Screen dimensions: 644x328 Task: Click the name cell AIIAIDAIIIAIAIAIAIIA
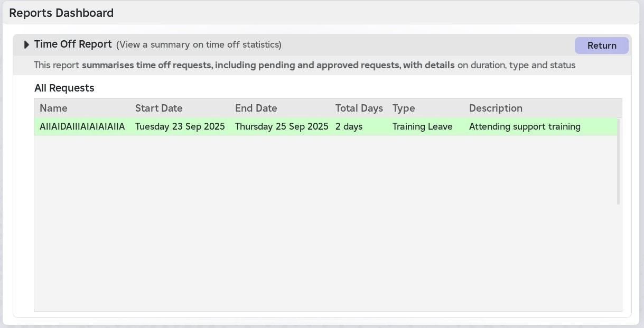(x=82, y=126)
